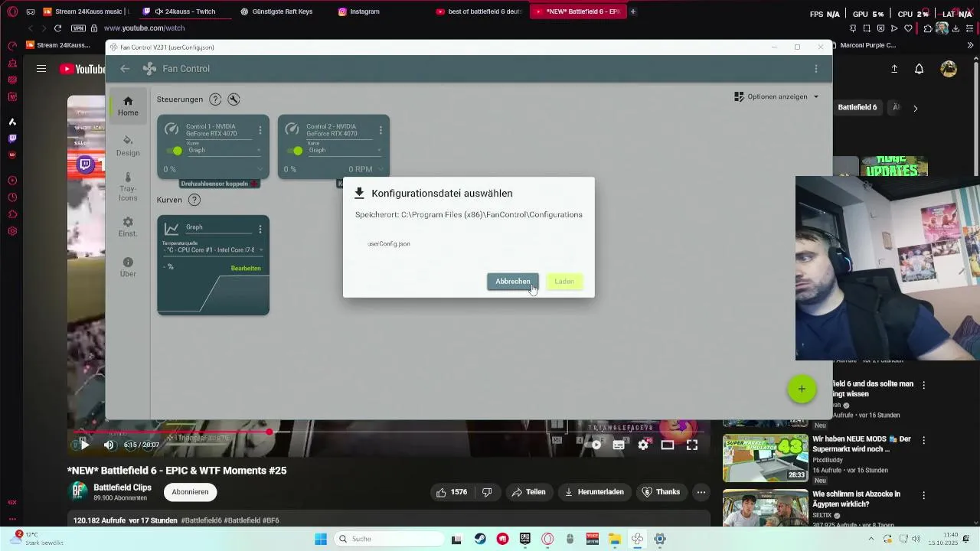Click the green plus add button
Viewport: 980px width, 551px height.
coord(802,389)
